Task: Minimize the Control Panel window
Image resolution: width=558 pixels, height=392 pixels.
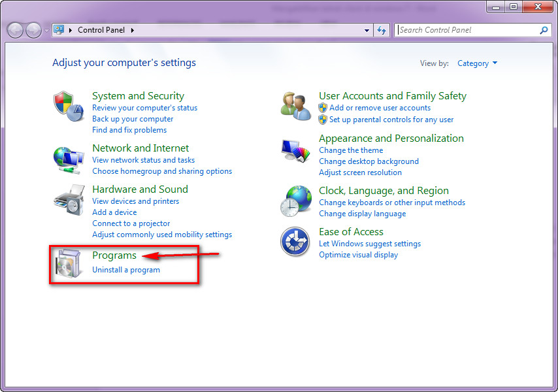Action: [496, 7]
